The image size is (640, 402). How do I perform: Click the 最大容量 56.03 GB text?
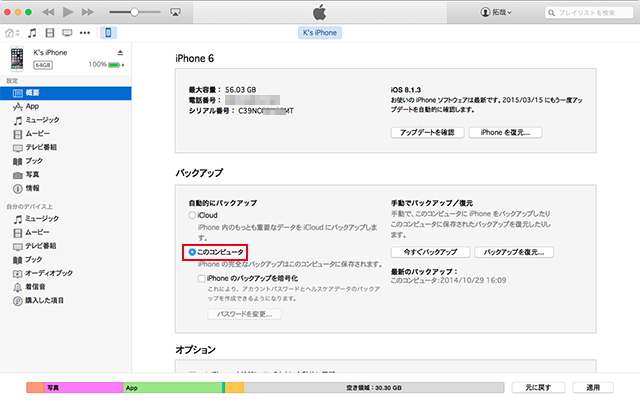point(222,90)
